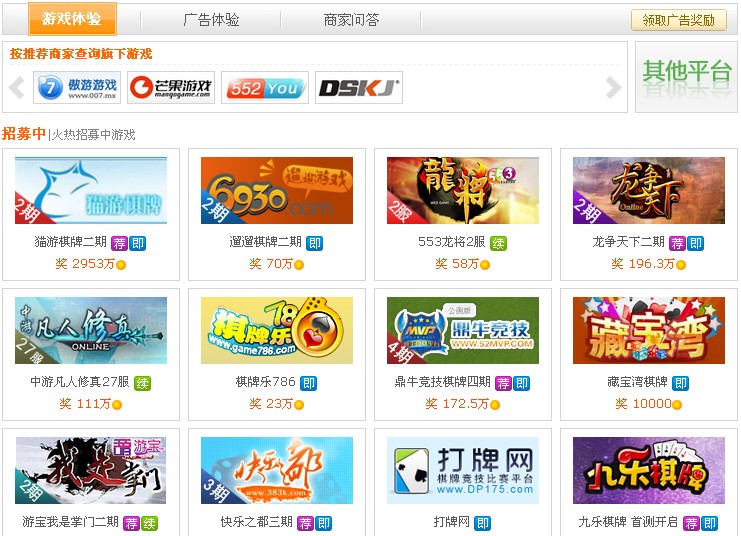Open 其他平台 panel

[x=686, y=77]
